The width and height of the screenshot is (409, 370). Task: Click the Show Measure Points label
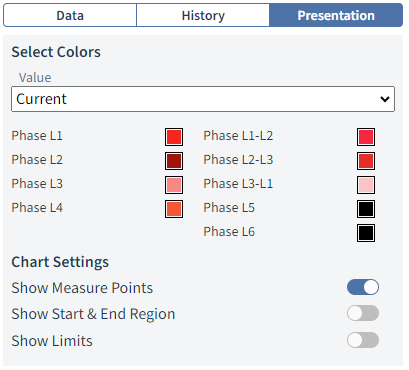click(82, 288)
